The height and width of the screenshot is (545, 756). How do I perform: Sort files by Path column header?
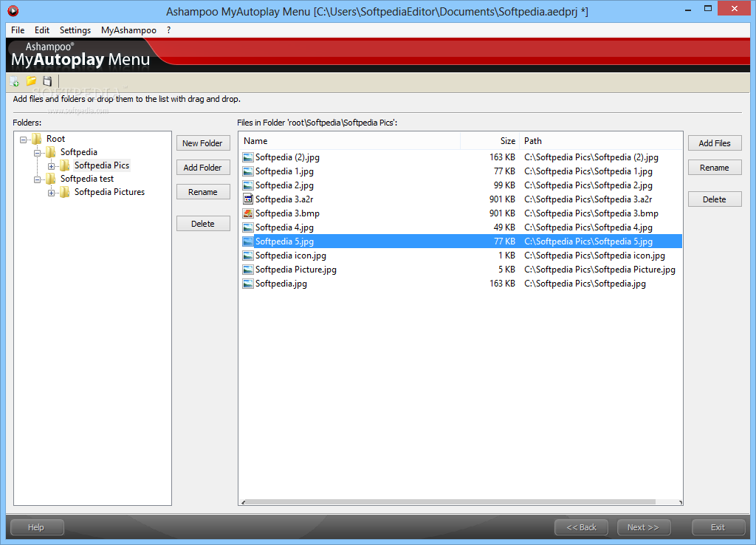pos(601,141)
